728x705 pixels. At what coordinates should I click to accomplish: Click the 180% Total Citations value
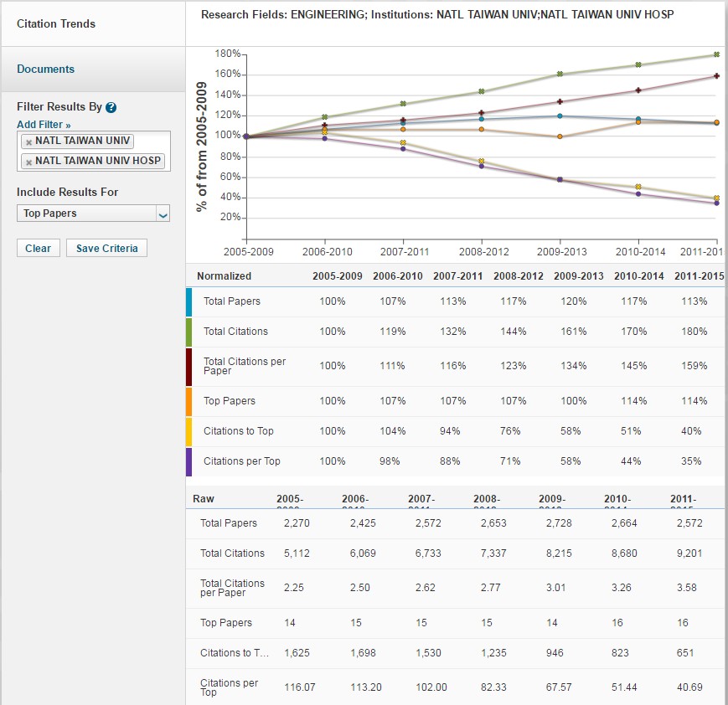(694, 332)
